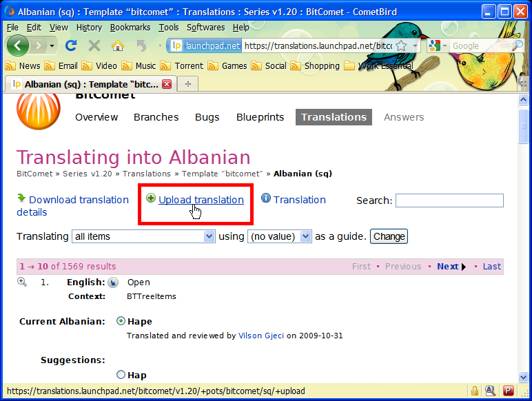Click the forward navigation arrow
The height and width of the screenshot is (401, 532).
[x=39, y=45]
